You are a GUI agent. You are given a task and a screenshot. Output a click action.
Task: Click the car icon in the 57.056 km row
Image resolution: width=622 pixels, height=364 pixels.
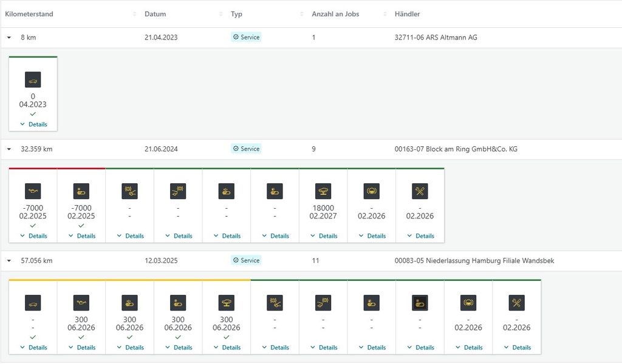click(33, 303)
